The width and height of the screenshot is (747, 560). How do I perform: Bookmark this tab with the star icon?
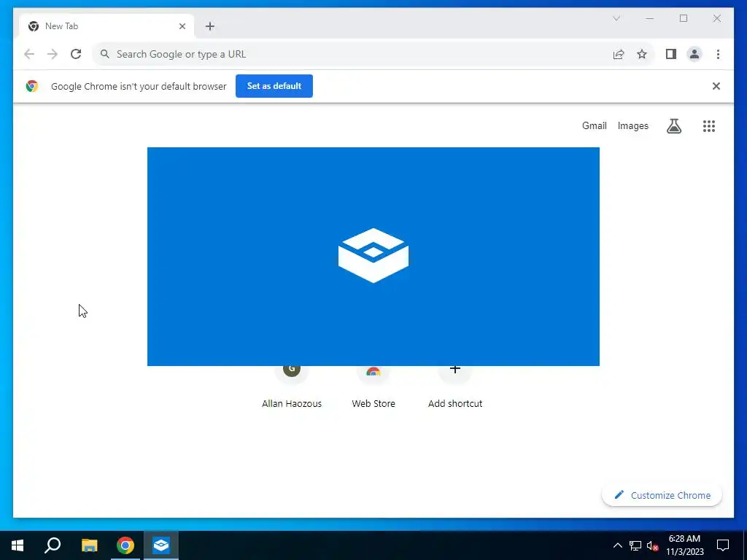pyautogui.click(x=642, y=54)
